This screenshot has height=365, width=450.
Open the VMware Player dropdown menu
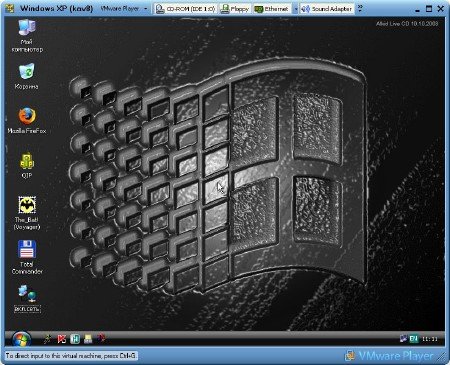tap(124, 9)
